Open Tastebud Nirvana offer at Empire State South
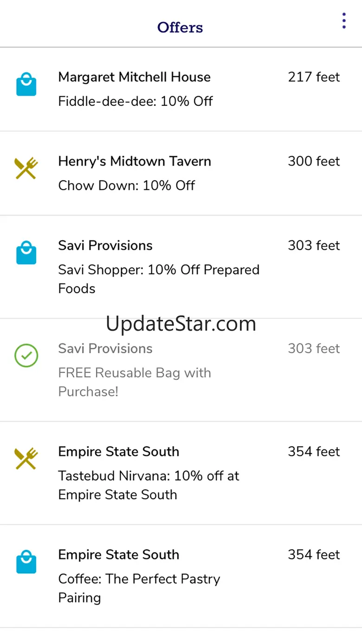The width and height of the screenshot is (362, 644). click(181, 473)
